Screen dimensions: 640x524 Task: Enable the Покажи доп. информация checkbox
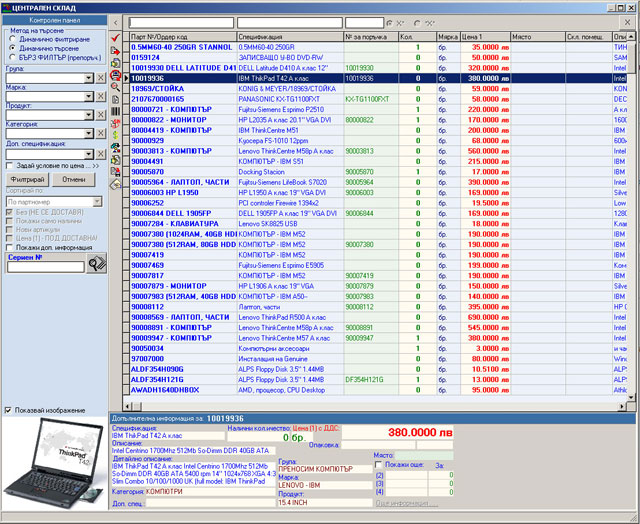click(9, 246)
